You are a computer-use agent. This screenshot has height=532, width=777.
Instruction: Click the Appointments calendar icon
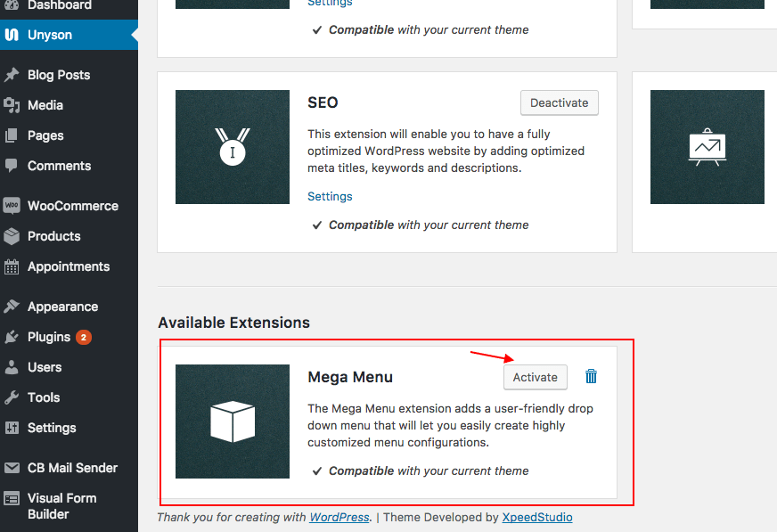12,266
